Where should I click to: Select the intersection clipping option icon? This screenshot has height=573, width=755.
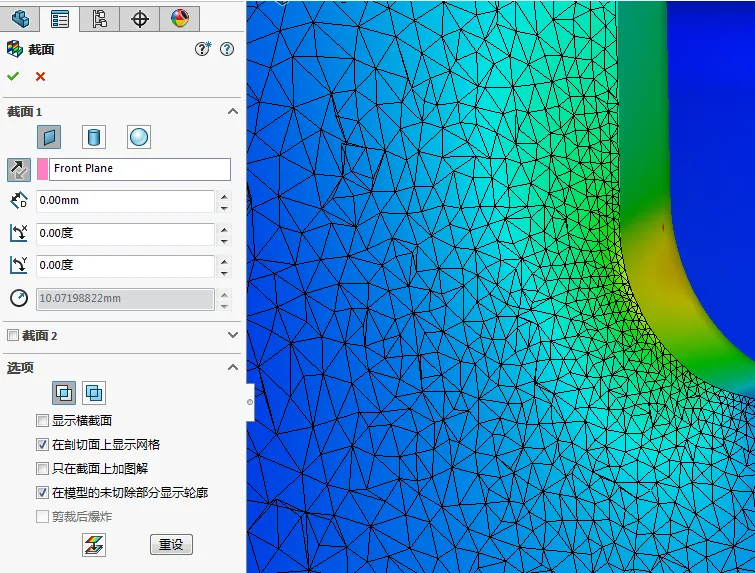(x=64, y=393)
